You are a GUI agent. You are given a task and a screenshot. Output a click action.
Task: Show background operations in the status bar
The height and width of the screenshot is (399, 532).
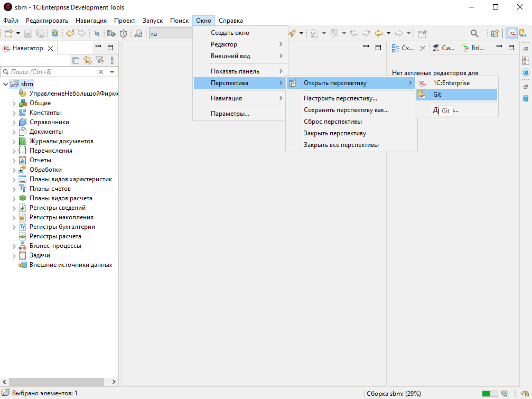tap(505, 393)
